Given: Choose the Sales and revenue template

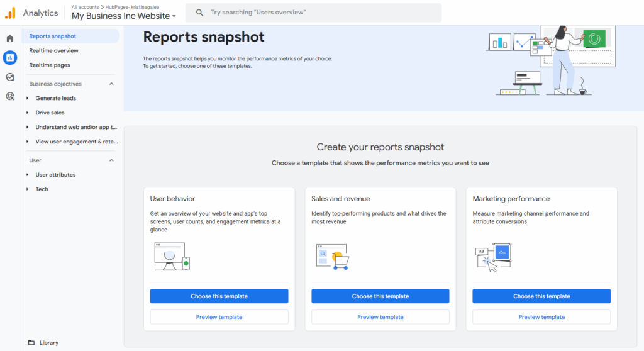Looking at the screenshot, I should point(380,296).
